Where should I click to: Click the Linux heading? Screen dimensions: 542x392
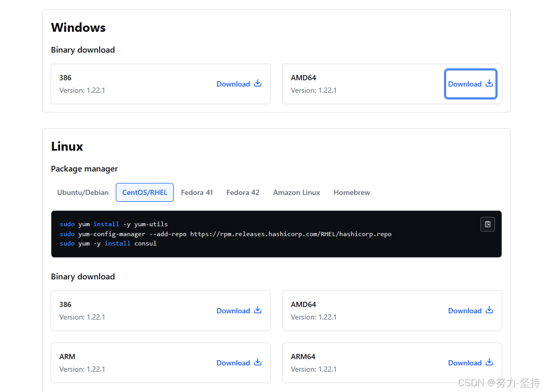point(67,146)
